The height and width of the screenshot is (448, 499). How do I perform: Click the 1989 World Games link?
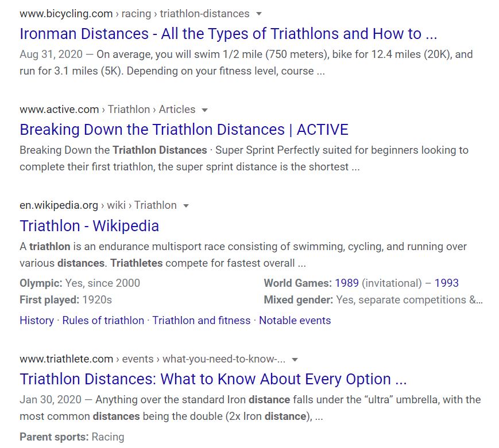[347, 283]
